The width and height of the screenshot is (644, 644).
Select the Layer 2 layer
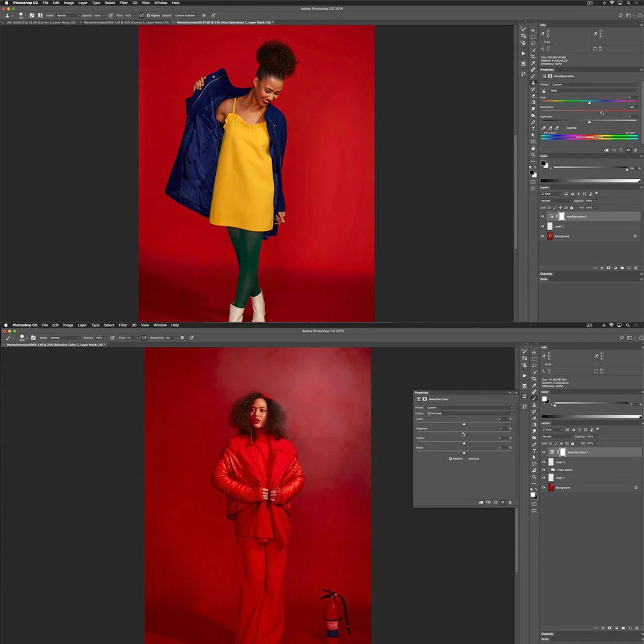(x=590, y=462)
